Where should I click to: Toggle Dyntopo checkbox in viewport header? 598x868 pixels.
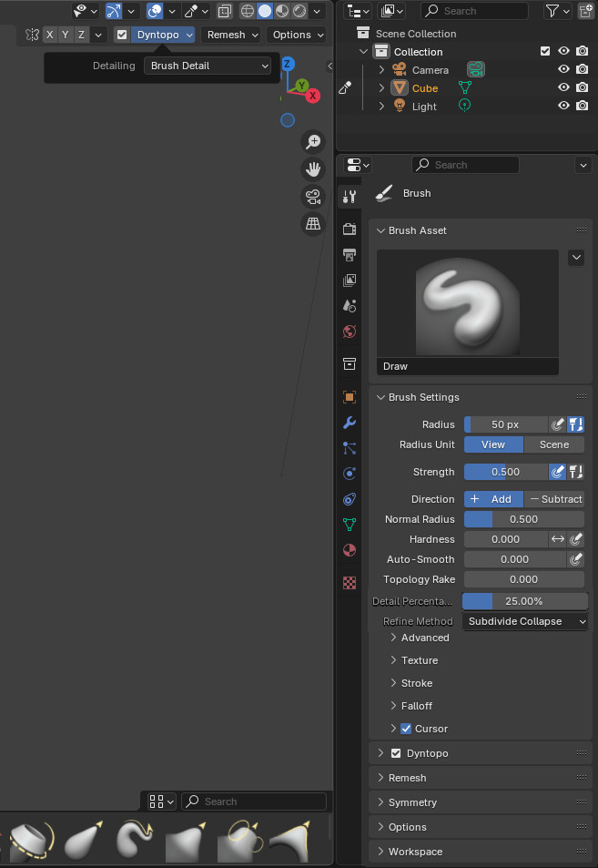click(x=122, y=35)
